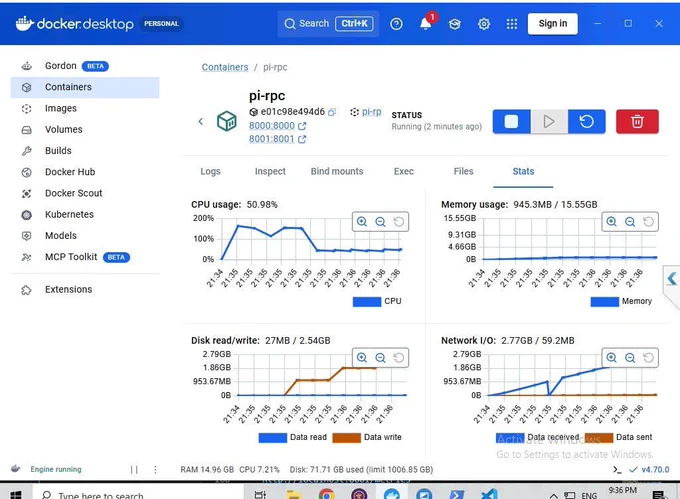Reset zoom on the Memory usage chart

coord(648,222)
